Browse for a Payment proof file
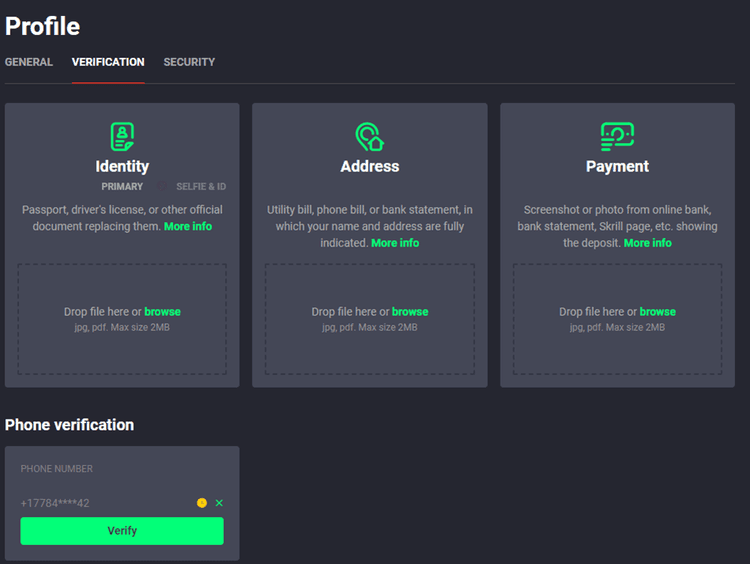 tap(658, 312)
